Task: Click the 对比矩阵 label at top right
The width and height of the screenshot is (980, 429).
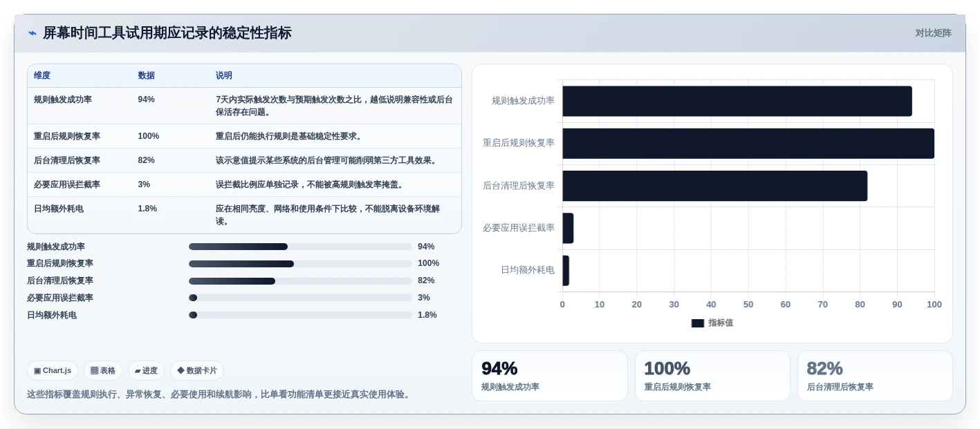Action: coord(934,33)
